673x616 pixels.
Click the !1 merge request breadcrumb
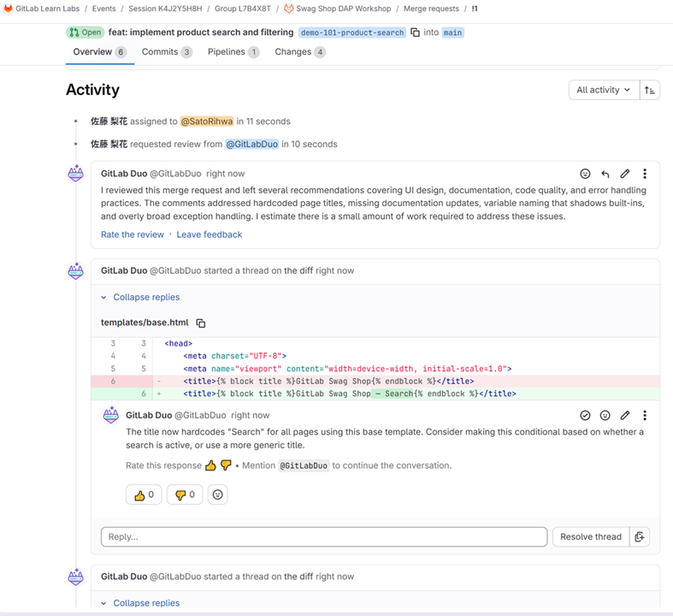[475, 9]
